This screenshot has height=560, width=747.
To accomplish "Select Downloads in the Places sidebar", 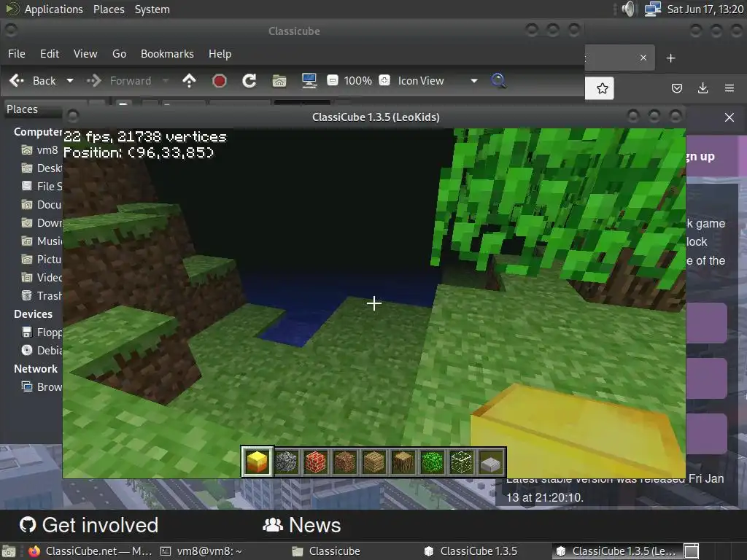I will click(x=41, y=223).
